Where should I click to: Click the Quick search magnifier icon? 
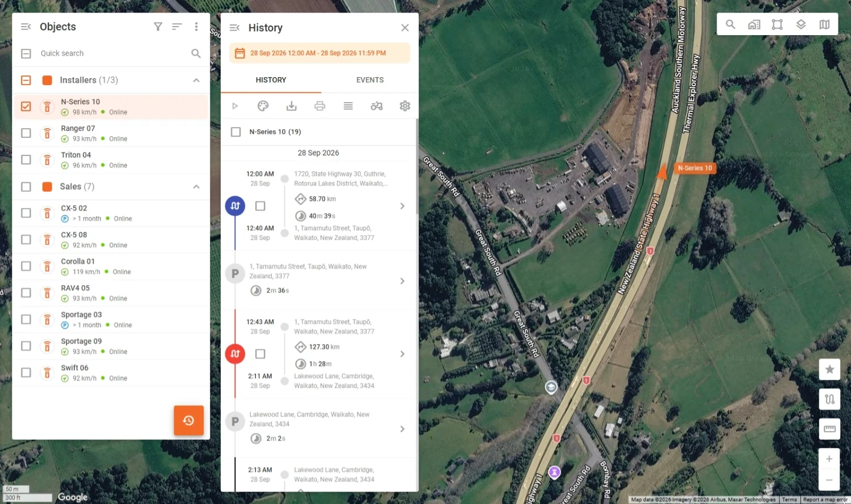(196, 53)
